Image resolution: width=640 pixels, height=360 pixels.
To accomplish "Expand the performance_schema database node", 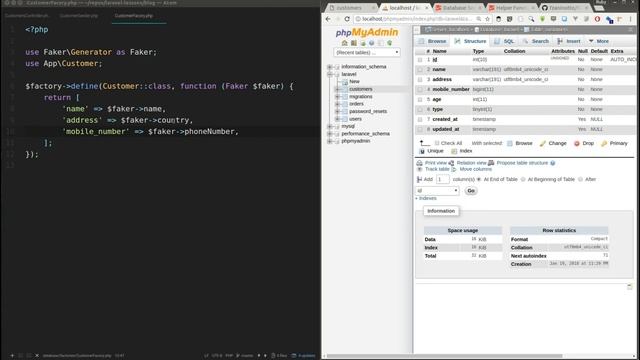I will (x=329, y=134).
